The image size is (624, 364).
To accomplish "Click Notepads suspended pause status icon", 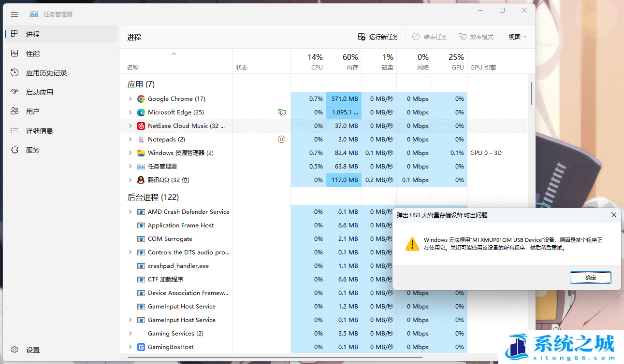I will pos(281,140).
